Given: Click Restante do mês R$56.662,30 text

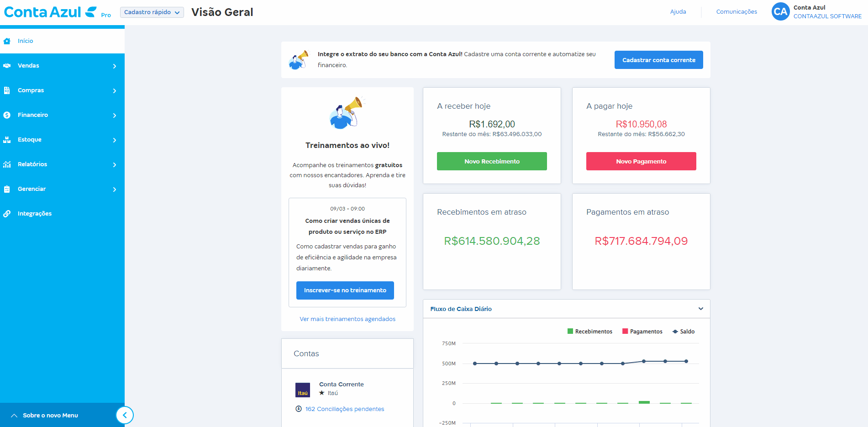Looking at the screenshot, I should click(x=641, y=134).
